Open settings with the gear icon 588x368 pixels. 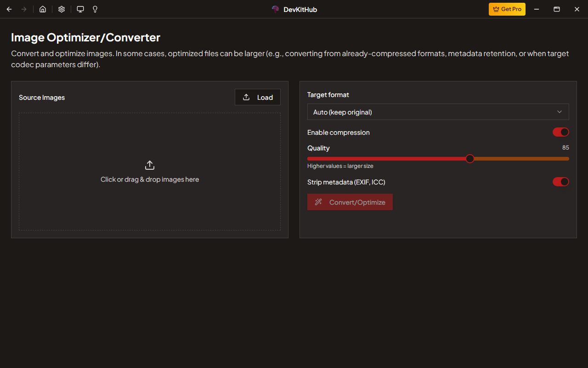coord(62,9)
